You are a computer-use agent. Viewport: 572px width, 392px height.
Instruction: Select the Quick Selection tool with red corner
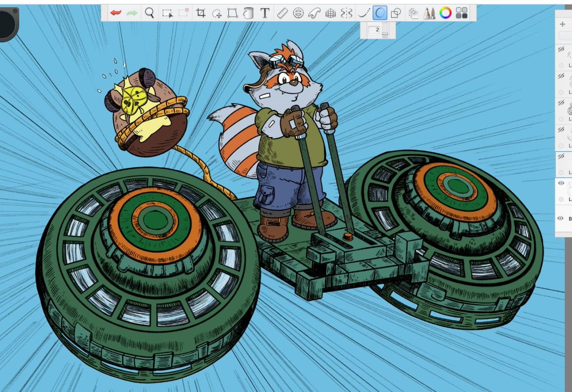click(x=184, y=13)
